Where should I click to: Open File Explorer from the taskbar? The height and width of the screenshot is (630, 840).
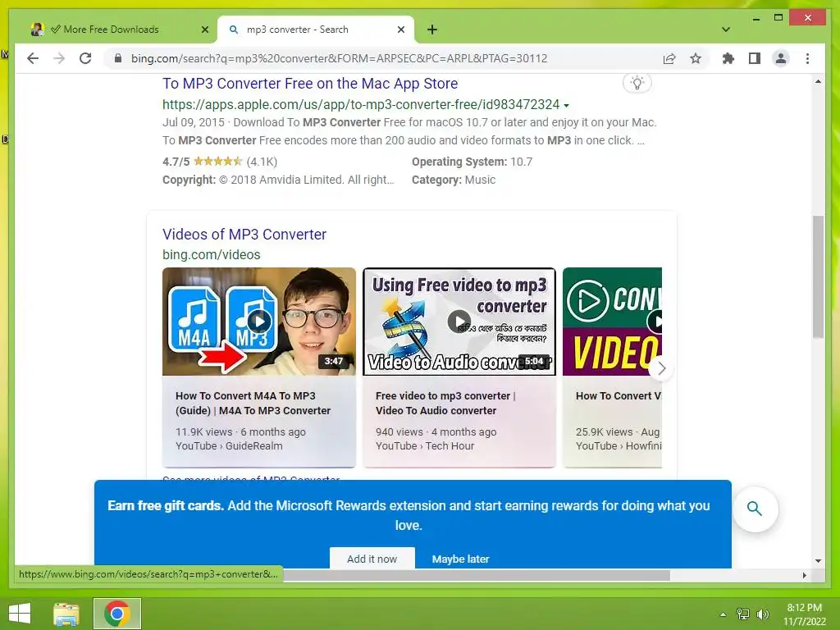[x=66, y=614]
